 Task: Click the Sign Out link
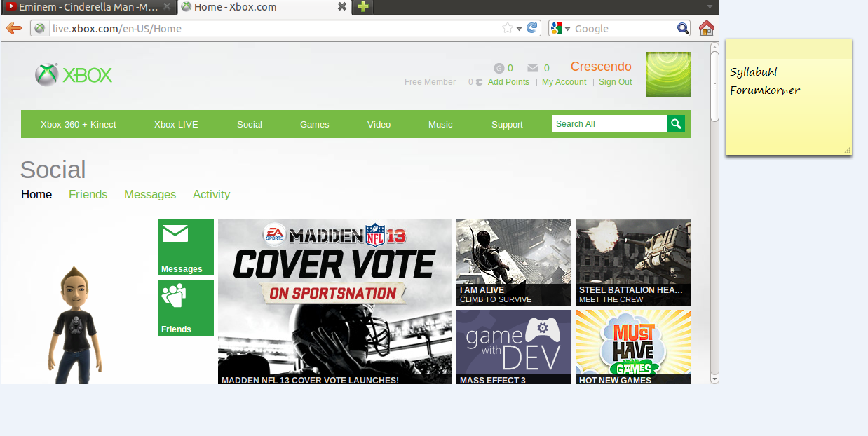[616, 82]
